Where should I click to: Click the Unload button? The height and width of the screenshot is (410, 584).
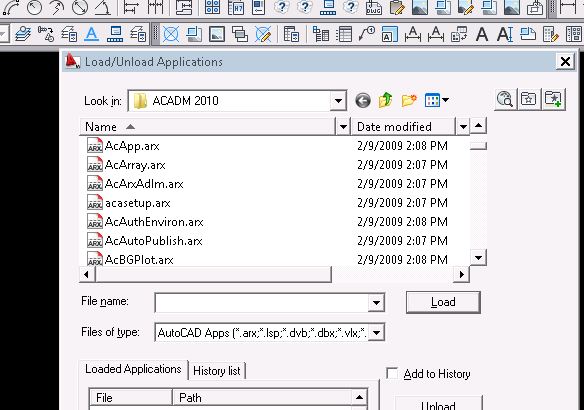tap(438, 404)
